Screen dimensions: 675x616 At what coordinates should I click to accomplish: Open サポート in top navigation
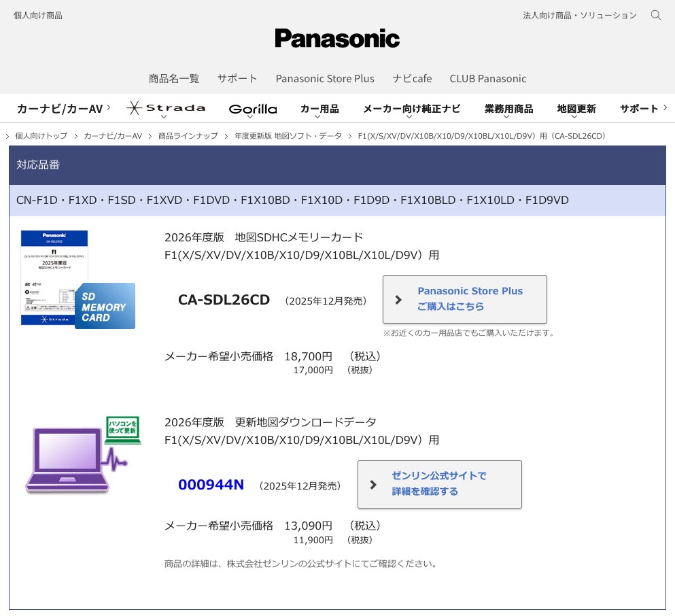[x=237, y=79]
